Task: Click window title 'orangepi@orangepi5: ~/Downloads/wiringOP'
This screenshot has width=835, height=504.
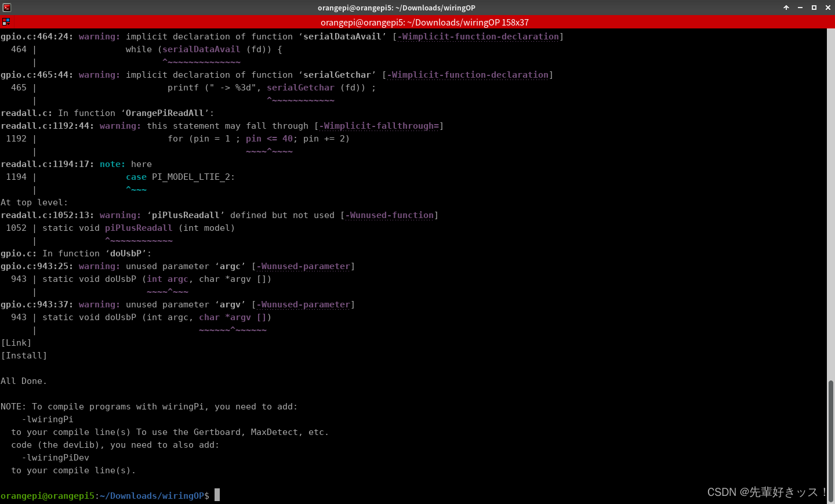Action: coord(397,8)
